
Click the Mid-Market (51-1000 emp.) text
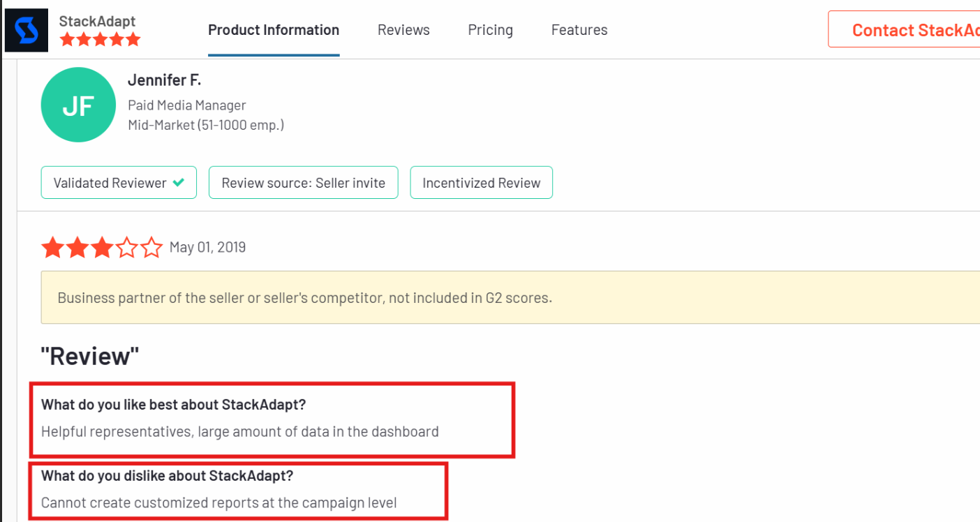click(x=206, y=126)
